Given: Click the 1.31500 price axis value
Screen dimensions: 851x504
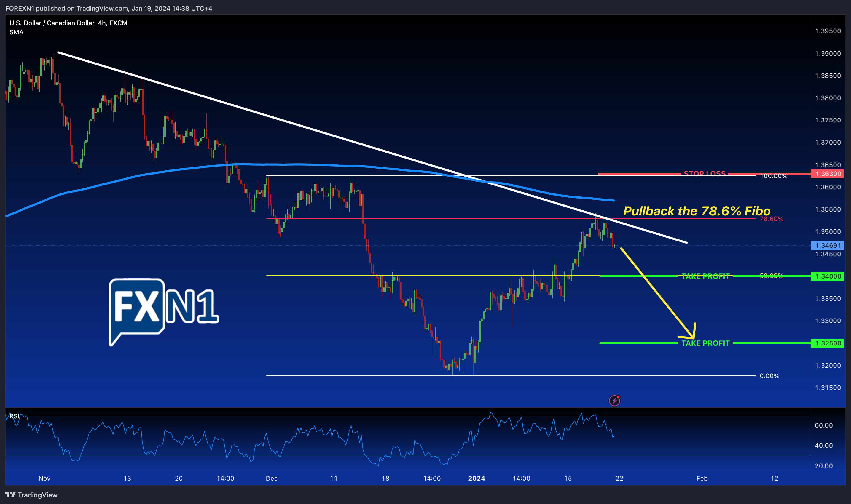Looking at the screenshot, I should point(828,388).
